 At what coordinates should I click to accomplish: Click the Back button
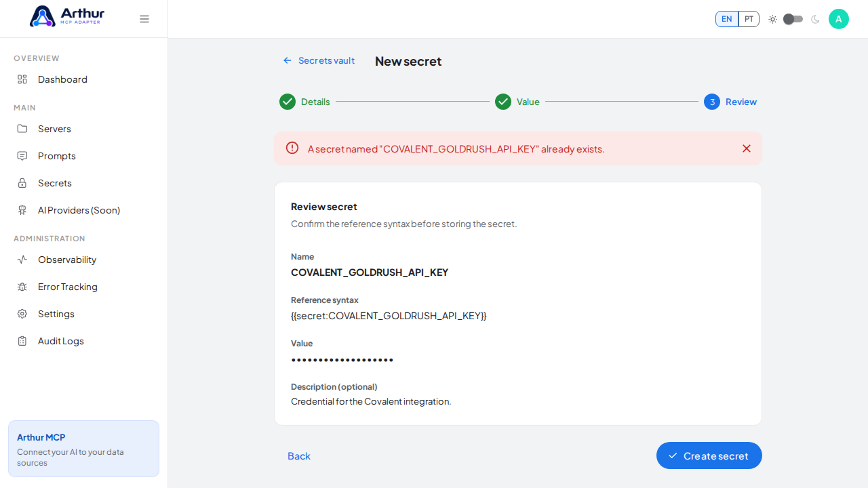coord(299,456)
